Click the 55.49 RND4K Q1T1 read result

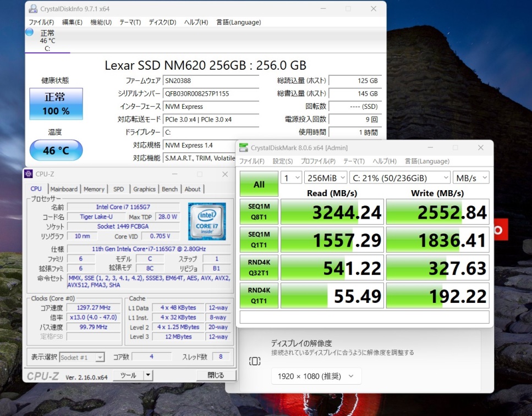pos(332,295)
